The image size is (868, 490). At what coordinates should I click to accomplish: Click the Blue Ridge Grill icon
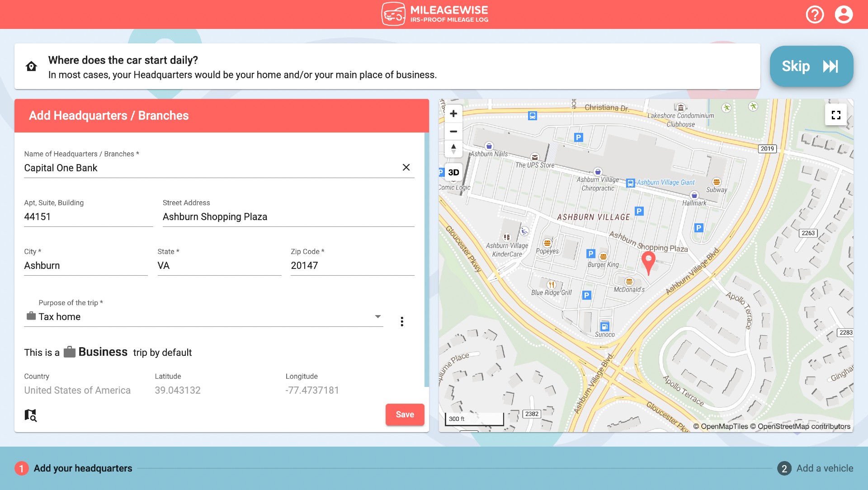[552, 284]
